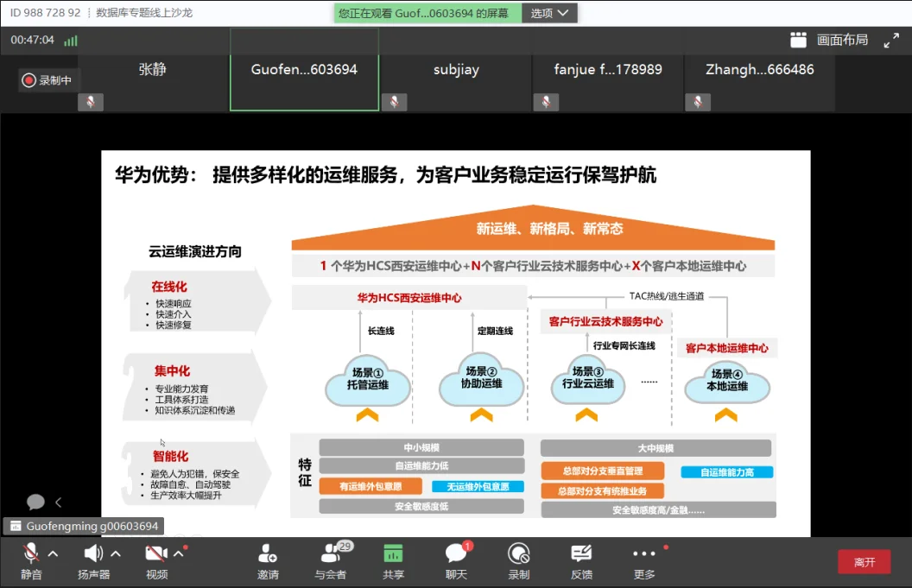Expand the arrow next to 视频

(179, 553)
